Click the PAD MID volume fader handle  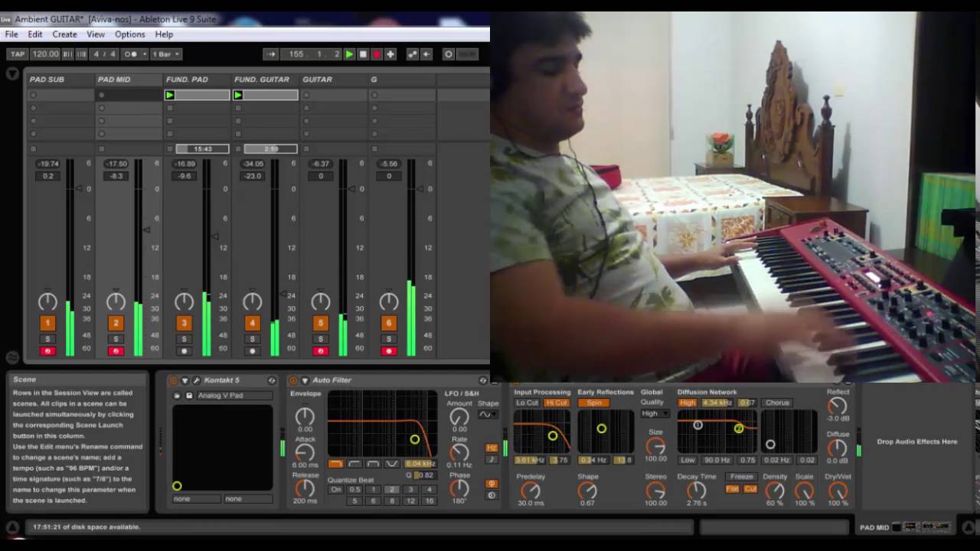(147, 230)
